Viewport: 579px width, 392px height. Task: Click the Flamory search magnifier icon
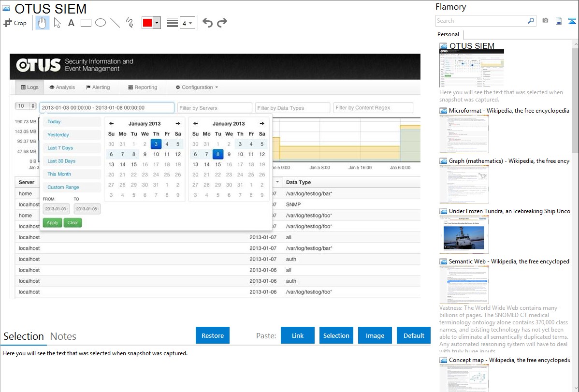(x=531, y=21)
